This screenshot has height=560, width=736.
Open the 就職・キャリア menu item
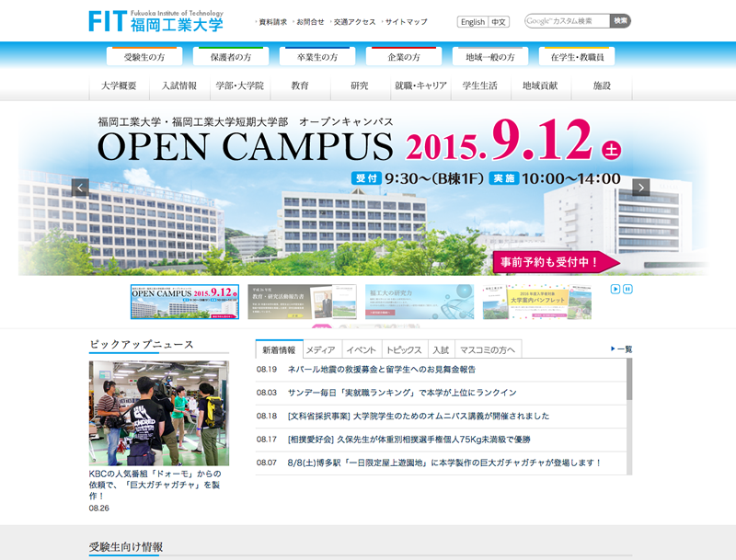tap(420, 86)
